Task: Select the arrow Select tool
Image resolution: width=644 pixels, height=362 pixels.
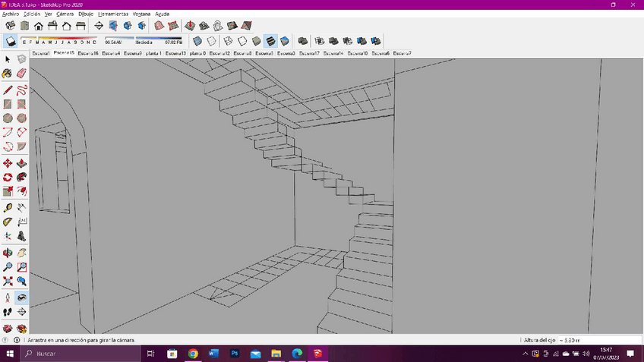Action: click(x=8, y=59)
